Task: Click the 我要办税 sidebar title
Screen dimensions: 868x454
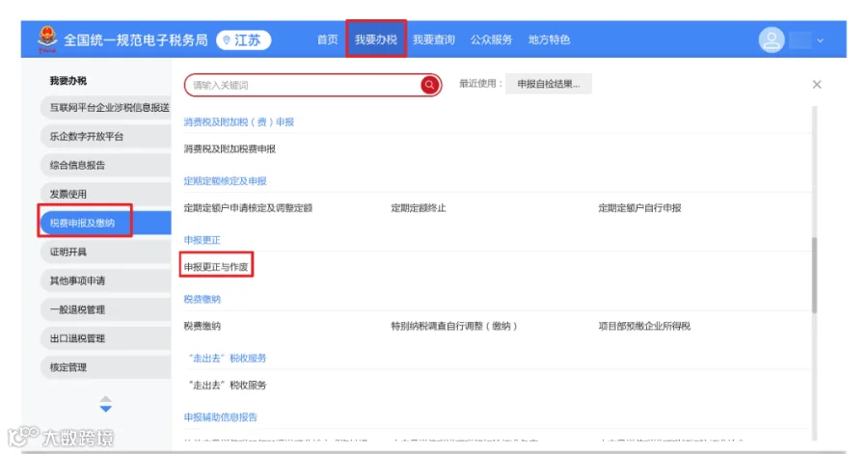Action: (x=68, y=81)
